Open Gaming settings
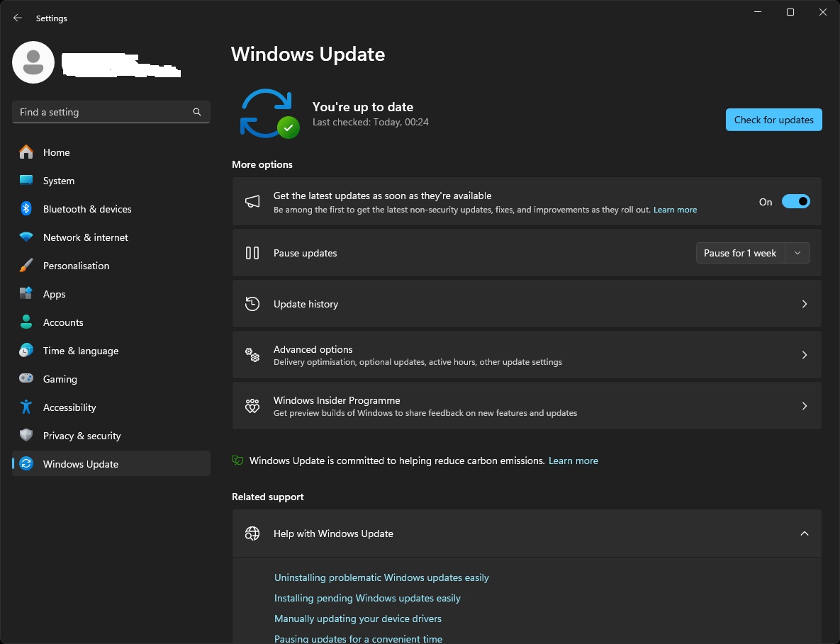This screenshot has width=840, height=644. coord(111,379)
